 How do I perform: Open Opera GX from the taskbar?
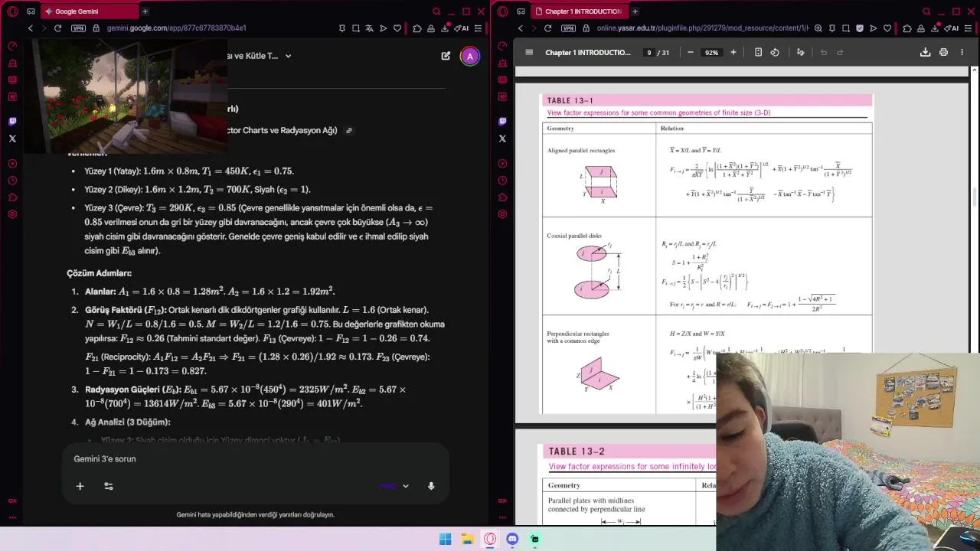click(490, 540)
